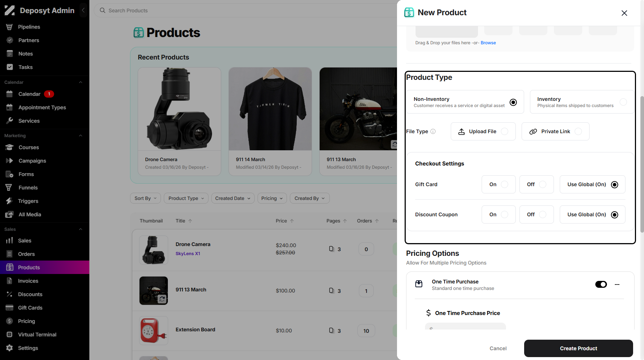The image size is (644, 360).
Task: Click the Notes icon in sidebar
Action: point(10,54)
